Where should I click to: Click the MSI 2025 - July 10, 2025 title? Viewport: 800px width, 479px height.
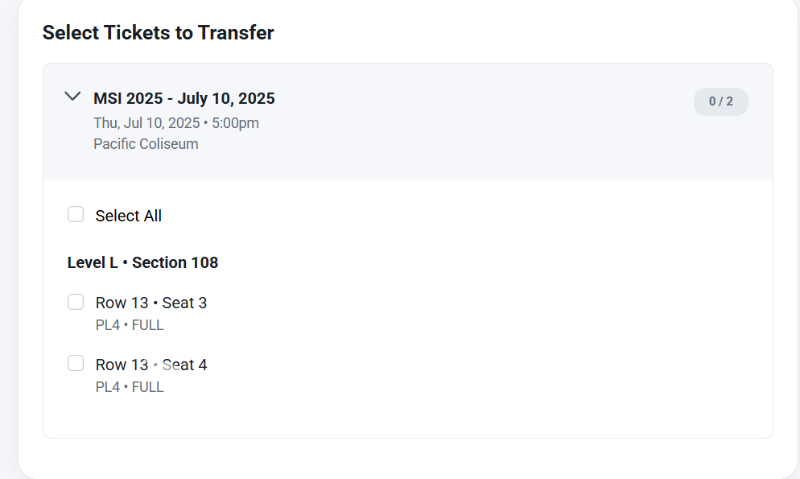184,98
